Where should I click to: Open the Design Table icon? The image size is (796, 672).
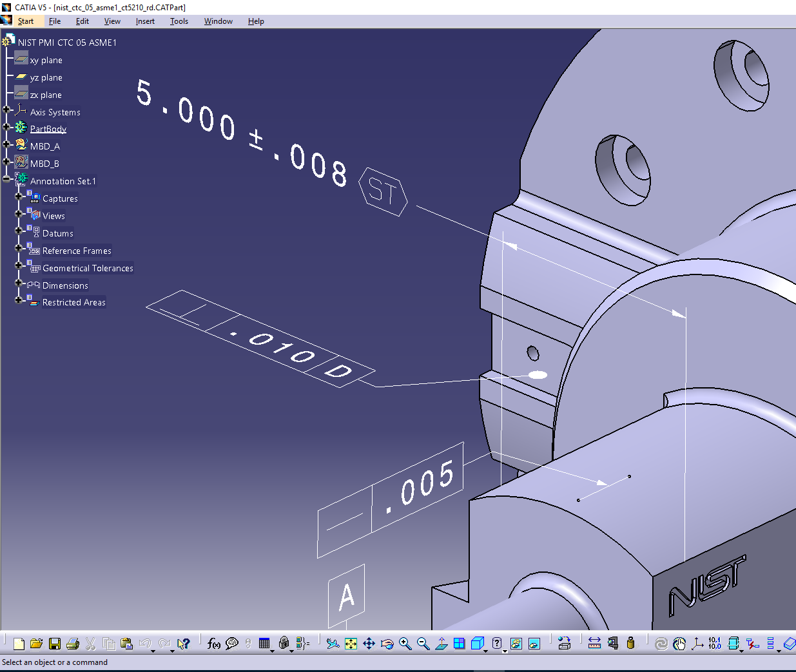264,643
